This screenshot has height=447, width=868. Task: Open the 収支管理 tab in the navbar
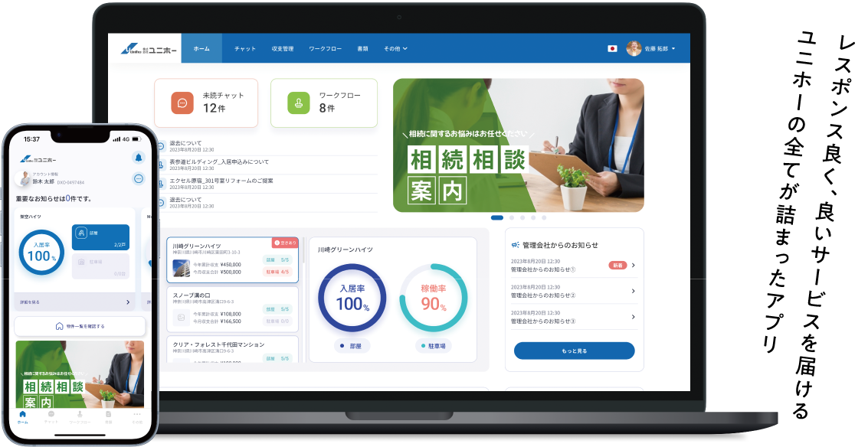coord(283,48)
